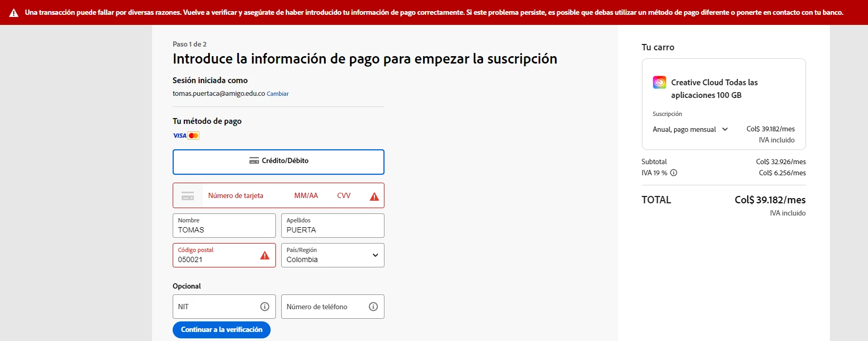Image resolution: width=868 pixels, height=341 pixels.
Task: Show info for the NIT field
Action: point(265,307)
